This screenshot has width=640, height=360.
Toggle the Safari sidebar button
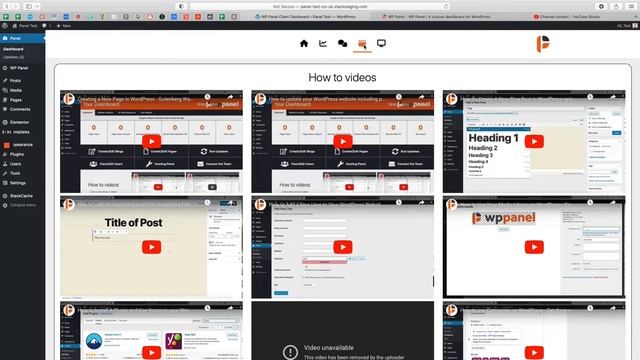(29, 7)
